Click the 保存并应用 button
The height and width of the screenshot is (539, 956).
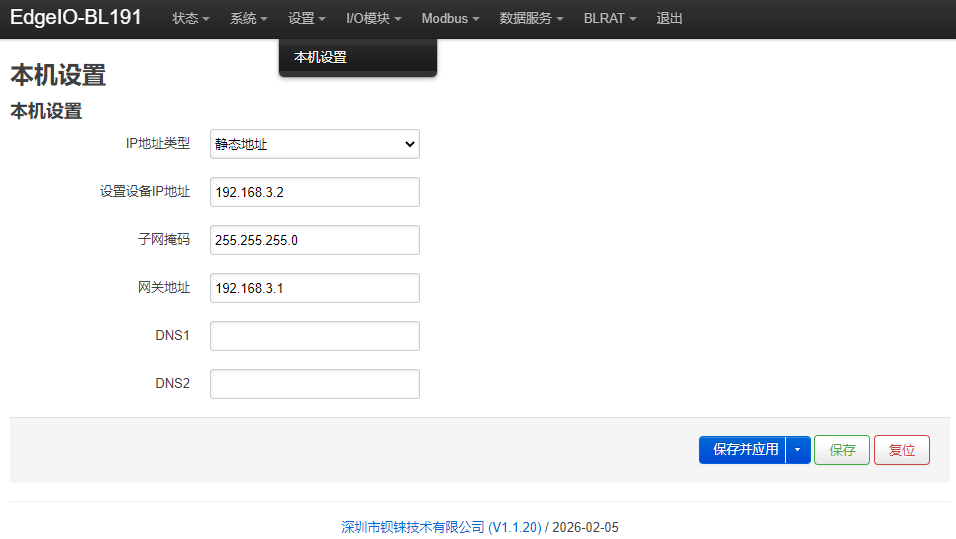[x=743, y=450]
